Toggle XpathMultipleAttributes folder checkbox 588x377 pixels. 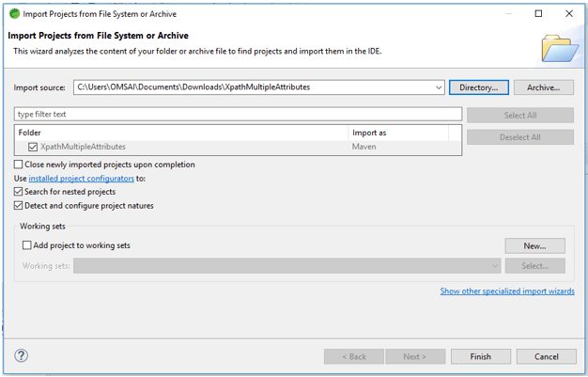click(34, 147)
